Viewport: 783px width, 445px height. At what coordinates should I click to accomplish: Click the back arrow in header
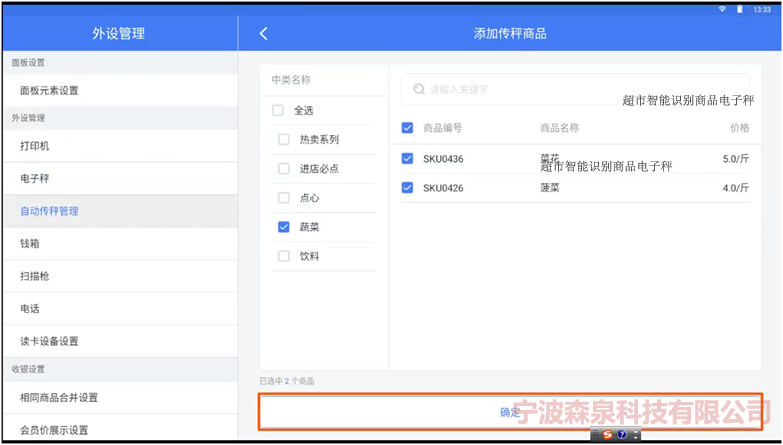tap(264, 33)
